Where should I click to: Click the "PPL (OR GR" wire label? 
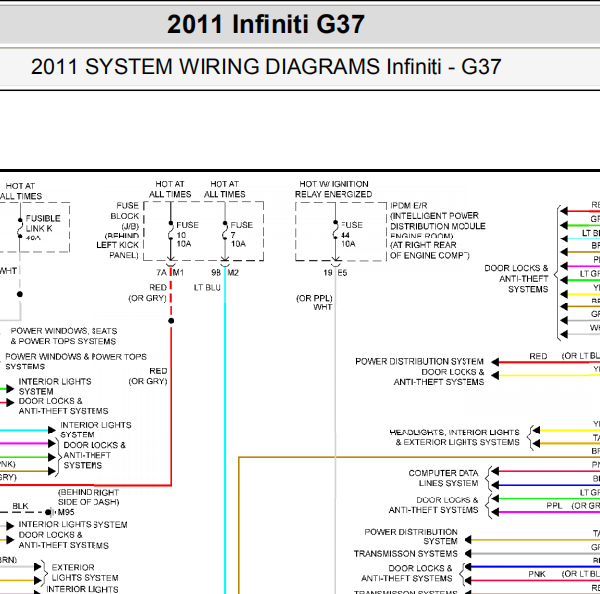click(x=573, y=506)
